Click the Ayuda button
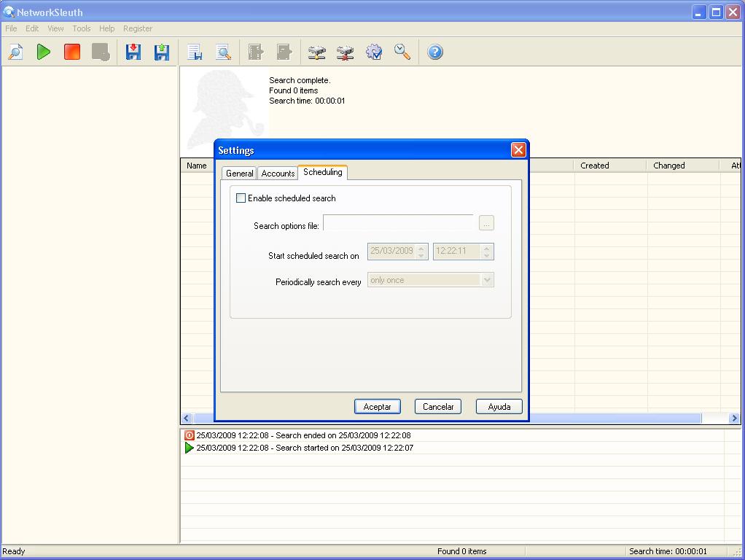This screenshot has width=745, height=560. pyautogui.click(x=499, y=406)
